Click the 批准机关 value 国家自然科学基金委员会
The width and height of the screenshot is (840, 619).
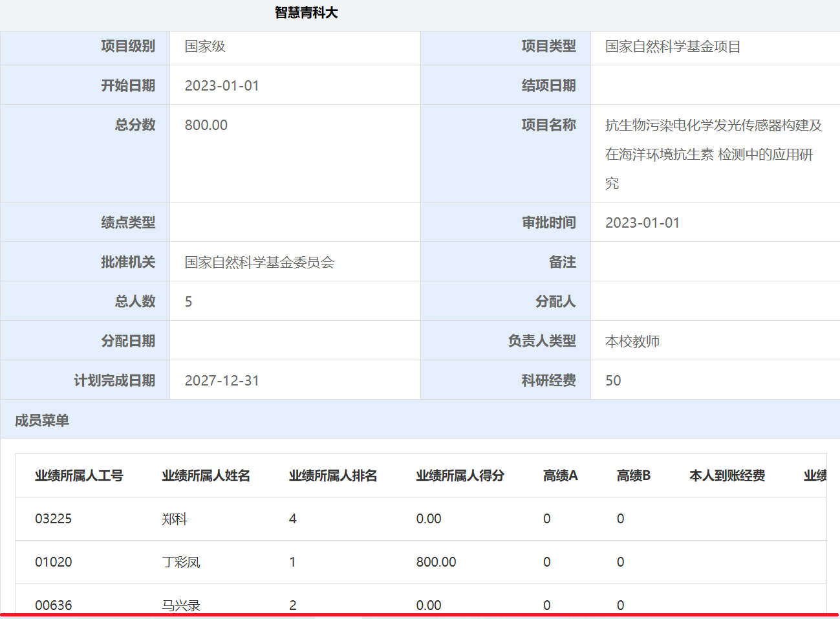[x=259, y=263]
